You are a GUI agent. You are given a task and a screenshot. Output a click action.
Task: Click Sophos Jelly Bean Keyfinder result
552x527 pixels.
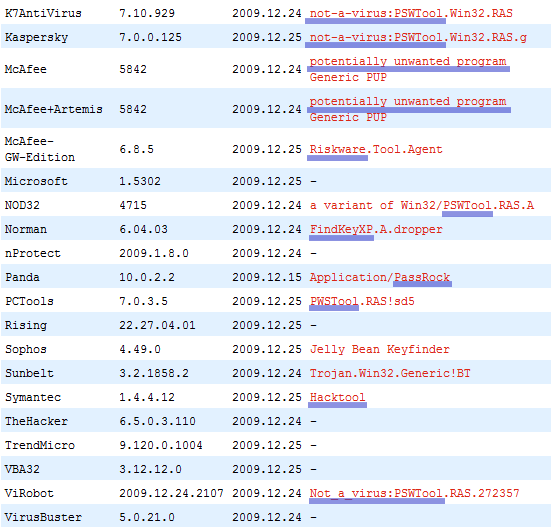[380, 349]
